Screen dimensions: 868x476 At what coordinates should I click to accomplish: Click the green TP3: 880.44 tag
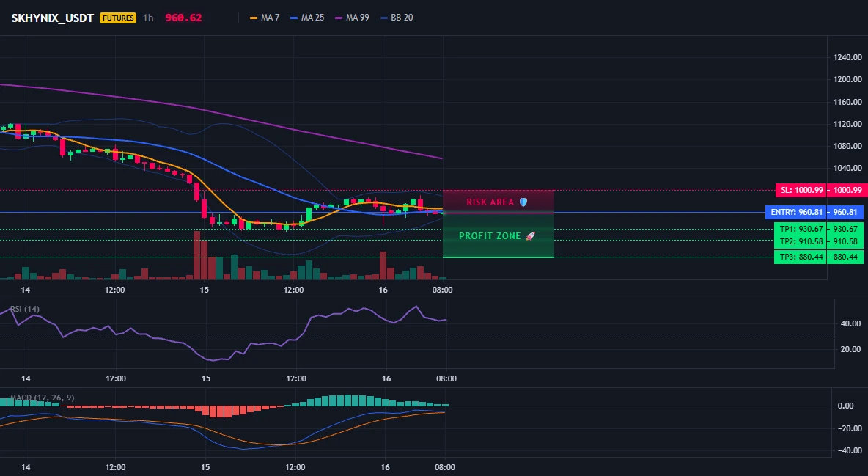click(819, 257)
